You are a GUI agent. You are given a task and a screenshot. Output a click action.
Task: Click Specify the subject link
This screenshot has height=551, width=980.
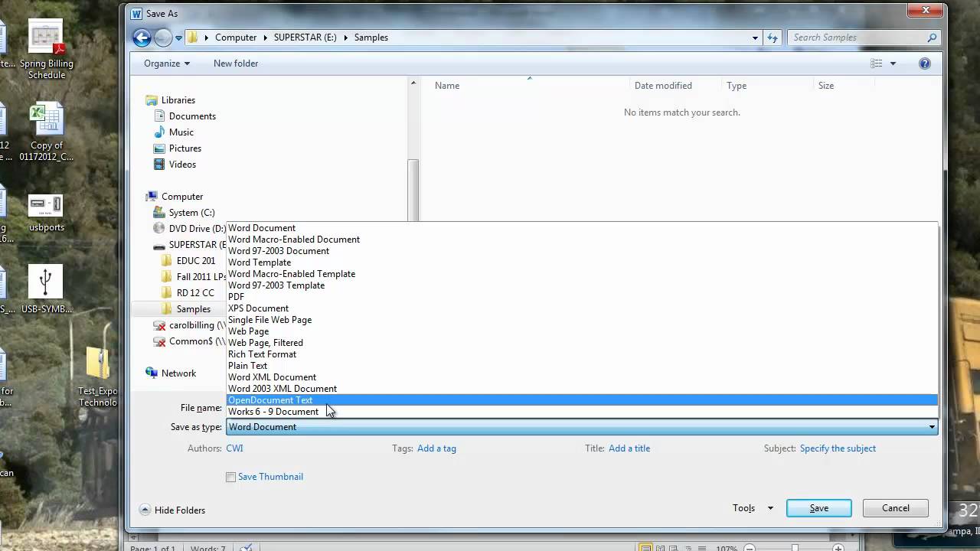(838, 448)
